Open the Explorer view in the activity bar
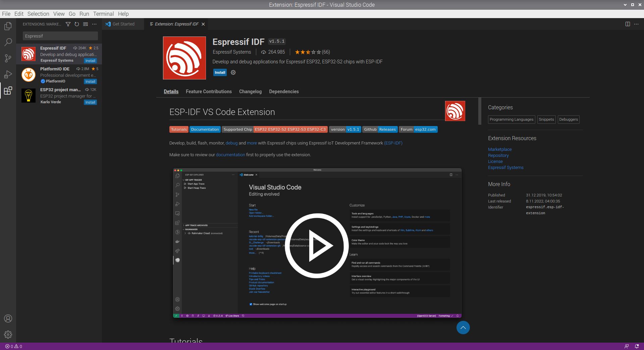644x350 pixels. pyautogui.click(x=8, y=26)
